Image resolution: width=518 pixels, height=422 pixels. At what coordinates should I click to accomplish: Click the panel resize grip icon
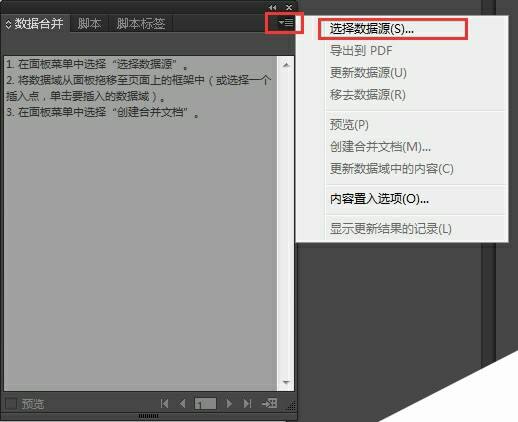point(291,406)
